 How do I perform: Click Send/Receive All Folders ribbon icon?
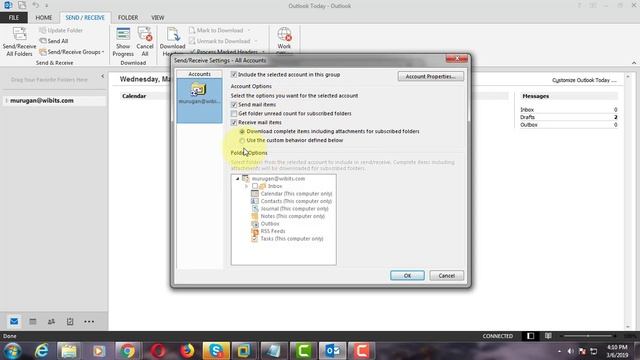click(x=19, y=41)
